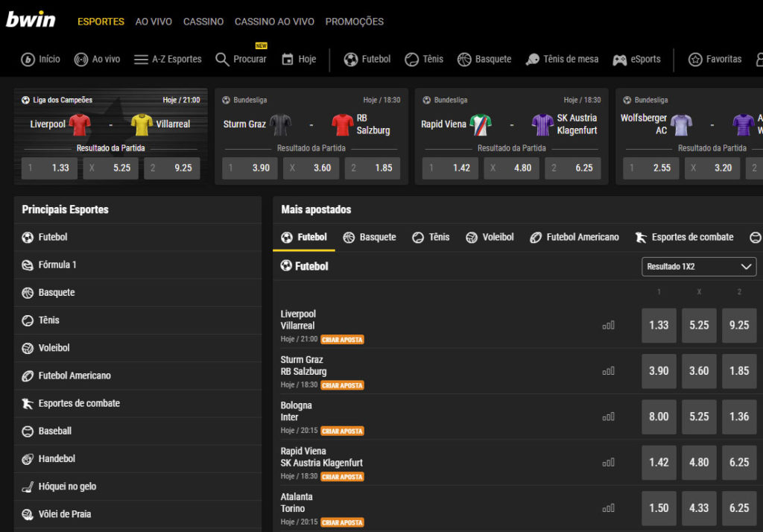Viewport: 763px width, 532px height.
Task: Open the A-Z Esportes list icon
Action: tap(141, 60)
